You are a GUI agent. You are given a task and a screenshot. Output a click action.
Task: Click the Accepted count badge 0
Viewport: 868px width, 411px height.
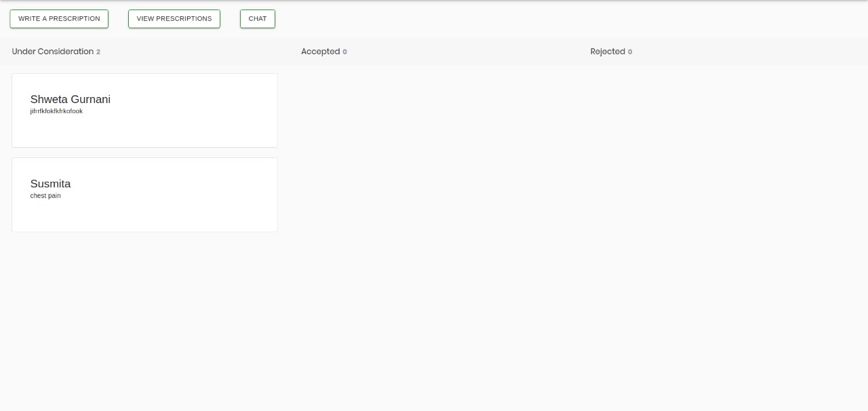point(344,52)
